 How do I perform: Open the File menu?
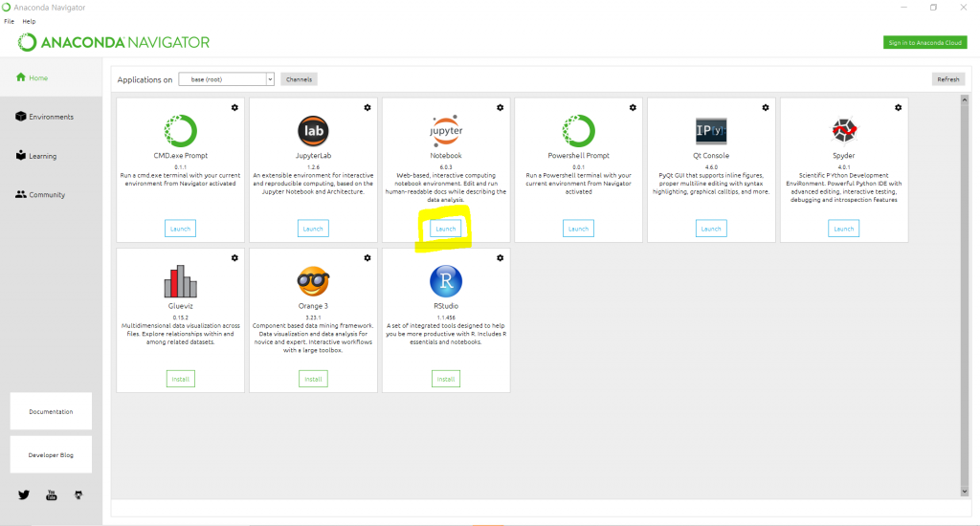click(9, 21)
